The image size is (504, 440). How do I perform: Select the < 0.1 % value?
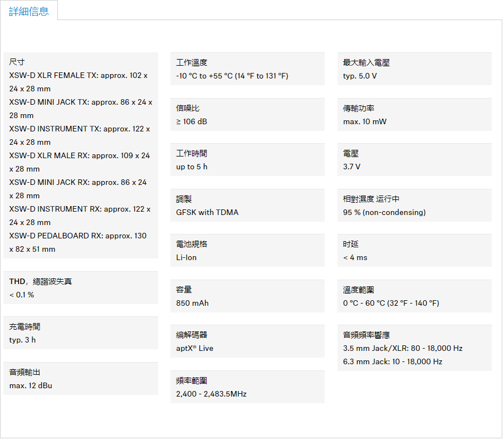[x=22, y=295]
